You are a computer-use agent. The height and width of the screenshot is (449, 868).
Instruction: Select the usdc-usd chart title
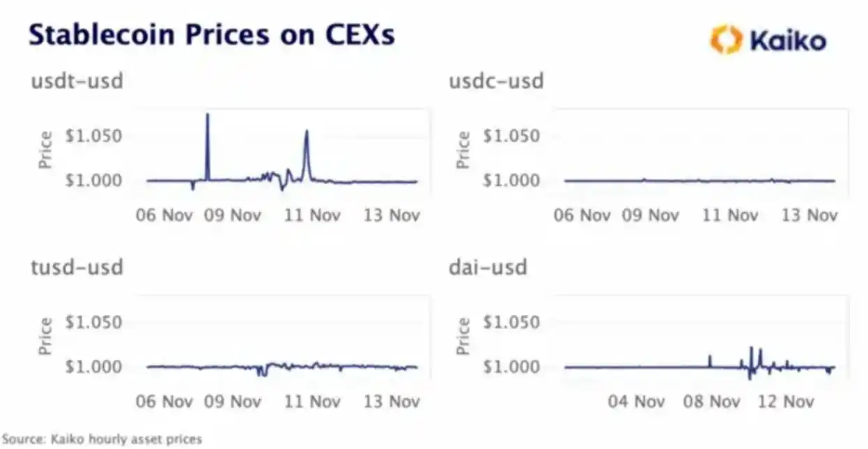496,82
